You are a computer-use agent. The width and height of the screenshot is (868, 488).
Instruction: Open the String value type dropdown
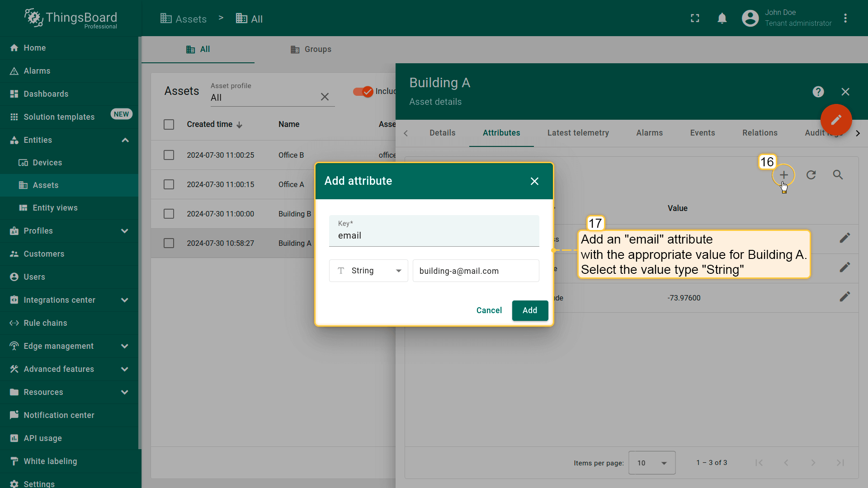[368, 271]
